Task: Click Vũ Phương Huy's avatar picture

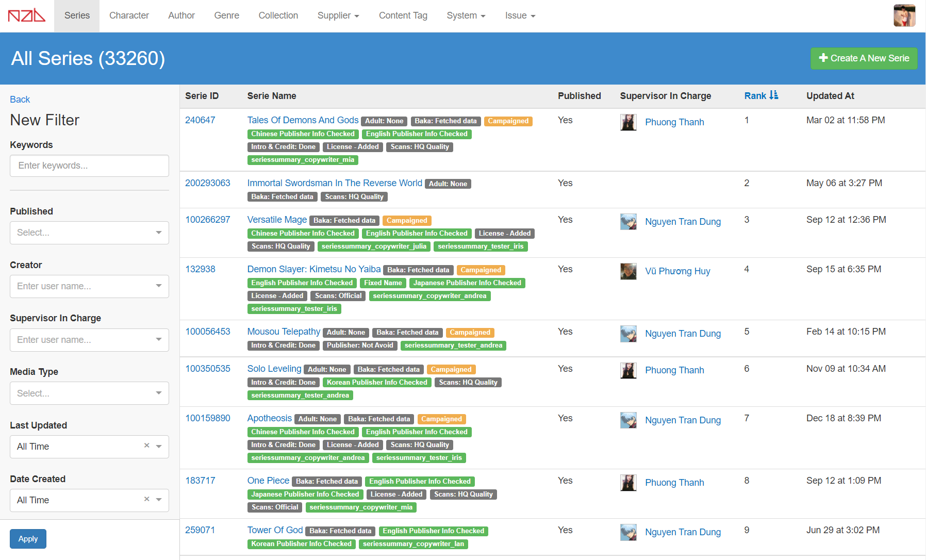Action: tap(628, 271)
